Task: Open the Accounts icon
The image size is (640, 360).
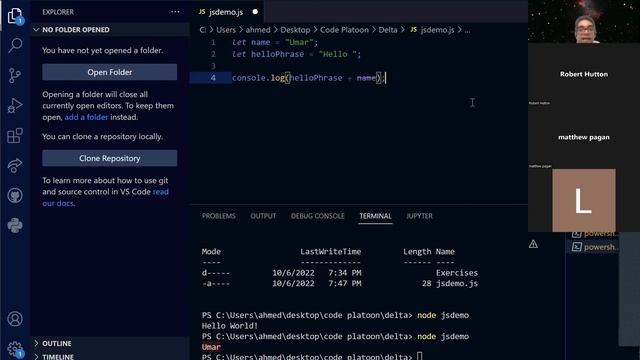Action: click(15, 319)
